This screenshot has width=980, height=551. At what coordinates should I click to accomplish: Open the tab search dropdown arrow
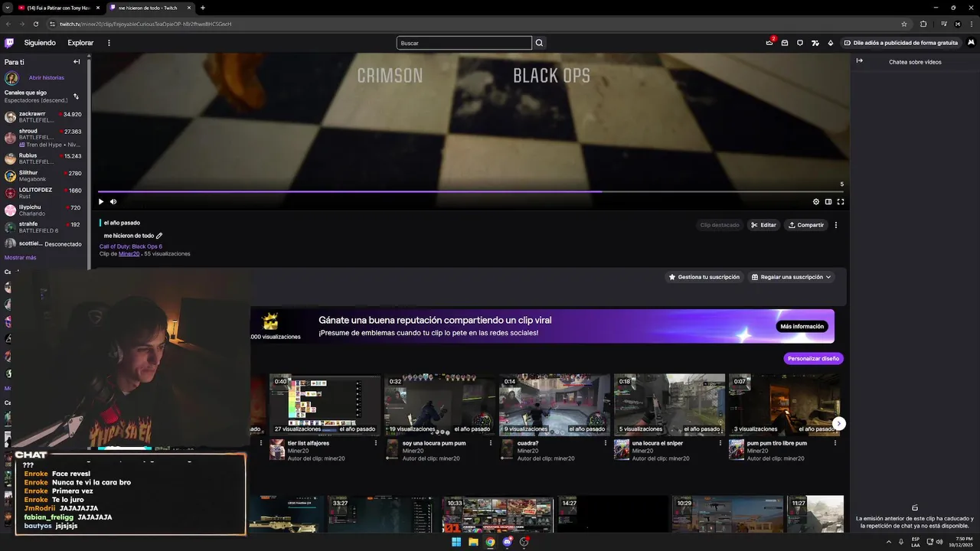(x=6, y=8)
